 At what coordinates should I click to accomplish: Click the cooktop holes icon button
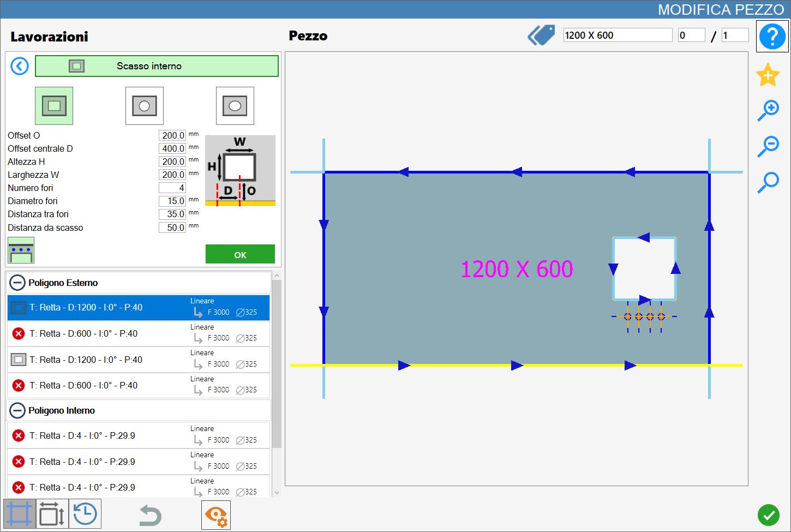pos(21,250)
